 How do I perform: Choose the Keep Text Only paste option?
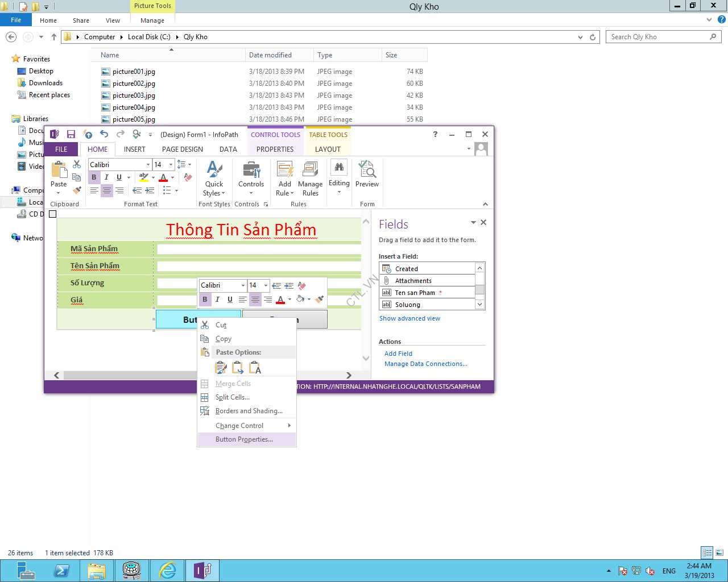tap(255, 368)
